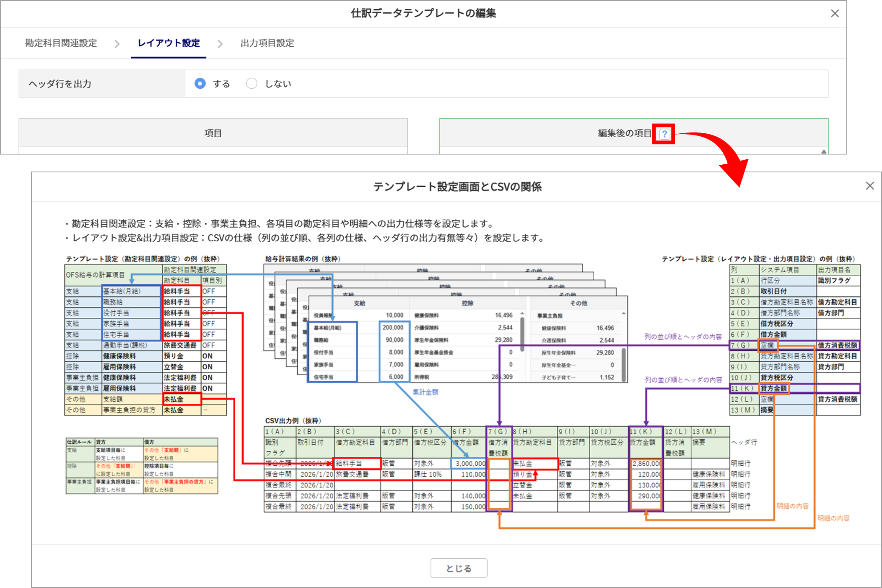Click the OFS給与の計算項目 example table

click(145, 340)
